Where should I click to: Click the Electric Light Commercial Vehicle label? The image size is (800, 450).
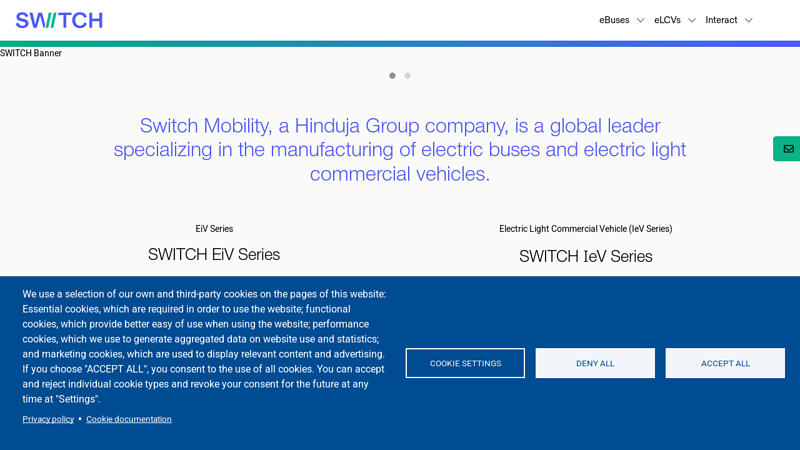(585, 229)
